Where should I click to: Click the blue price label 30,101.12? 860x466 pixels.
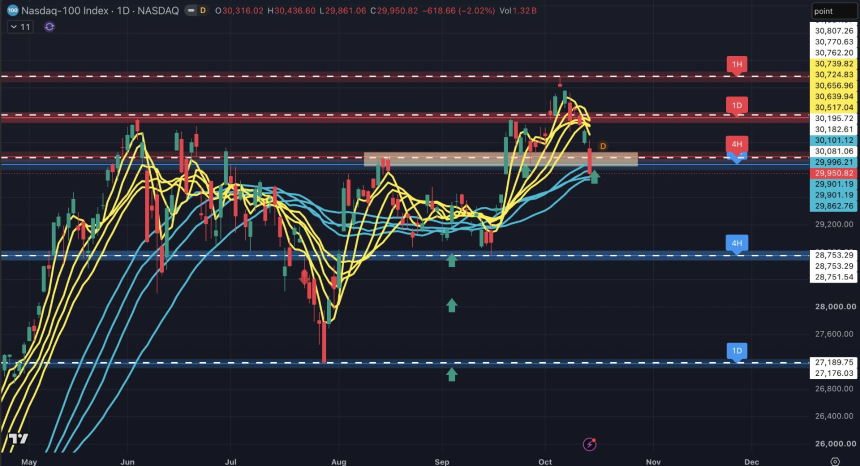click(x=834, y=140)
